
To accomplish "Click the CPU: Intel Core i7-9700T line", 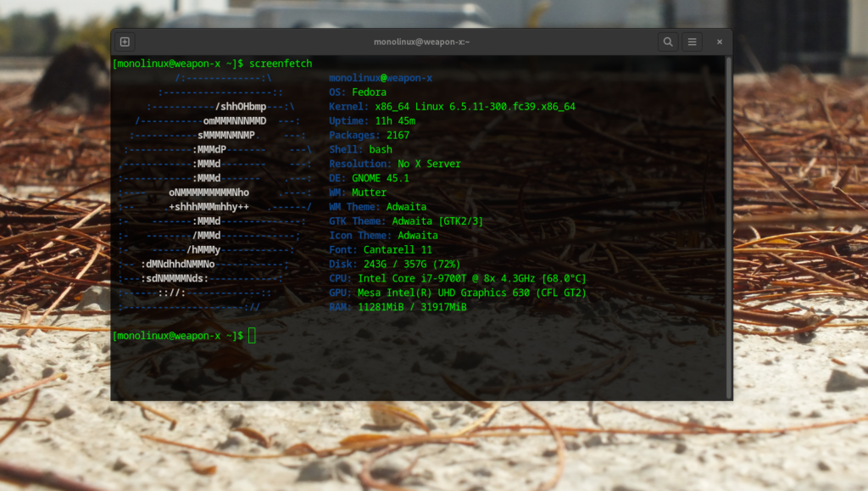I will pos(458,278).
